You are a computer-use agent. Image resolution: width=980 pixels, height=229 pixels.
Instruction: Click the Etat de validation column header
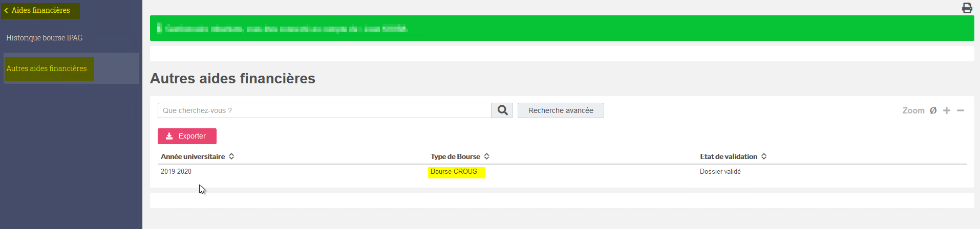pyautogui.click(x=729, y=156)
